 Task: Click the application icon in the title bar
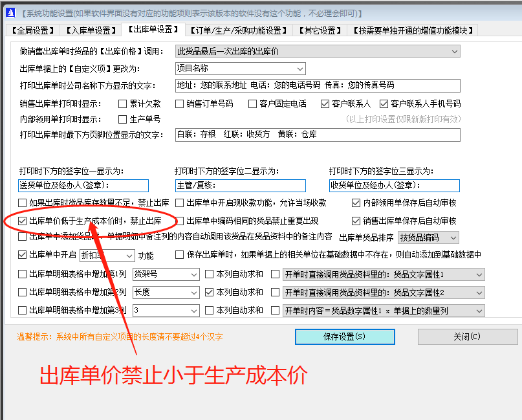click(10, 11)
